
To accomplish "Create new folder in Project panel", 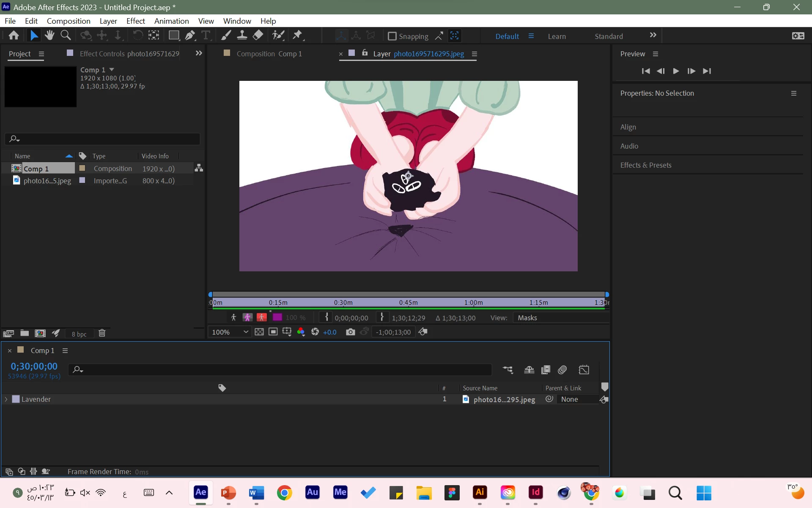I will 25,334.
